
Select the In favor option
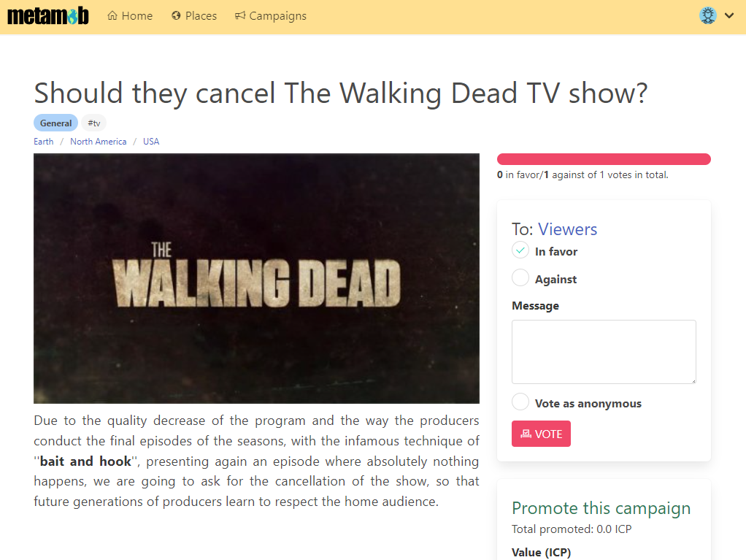[520, 250]
